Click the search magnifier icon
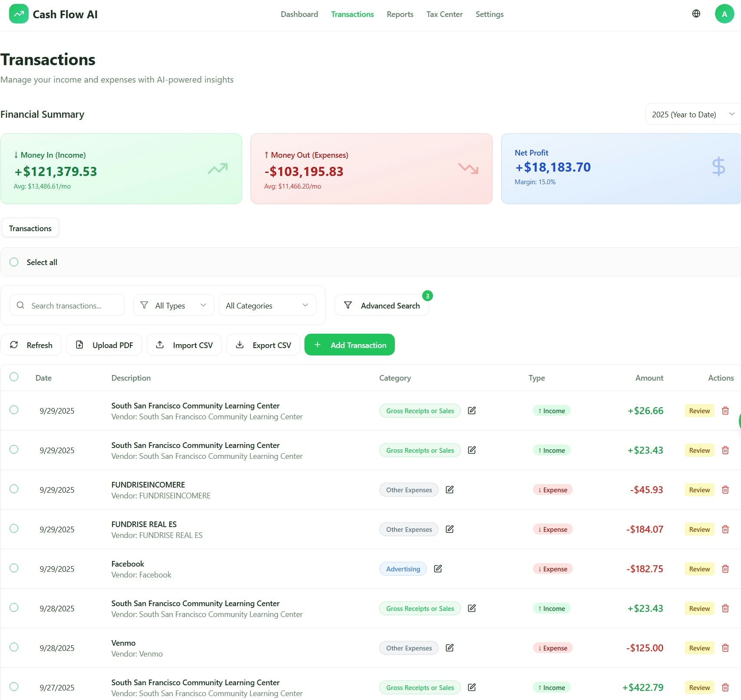 tap(20, 305)
